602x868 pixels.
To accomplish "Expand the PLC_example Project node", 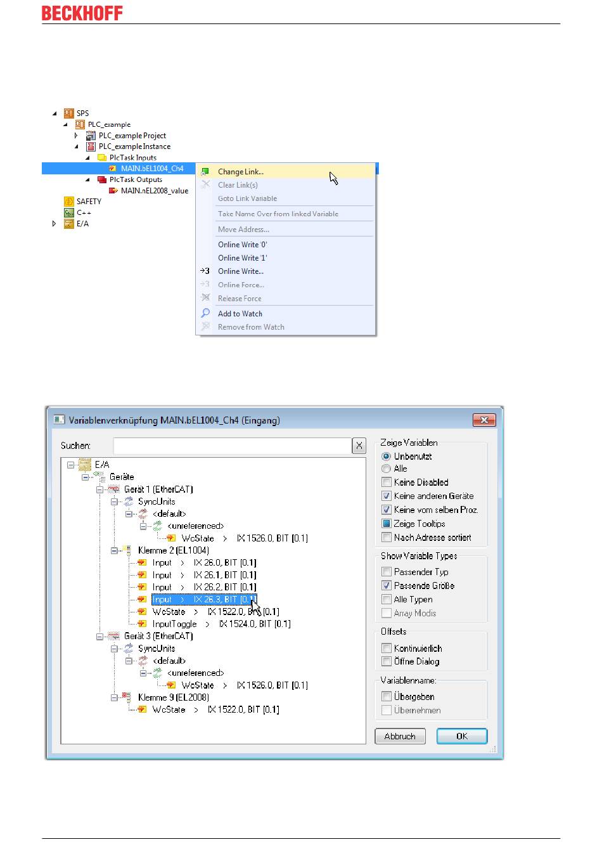I will 77,136.
